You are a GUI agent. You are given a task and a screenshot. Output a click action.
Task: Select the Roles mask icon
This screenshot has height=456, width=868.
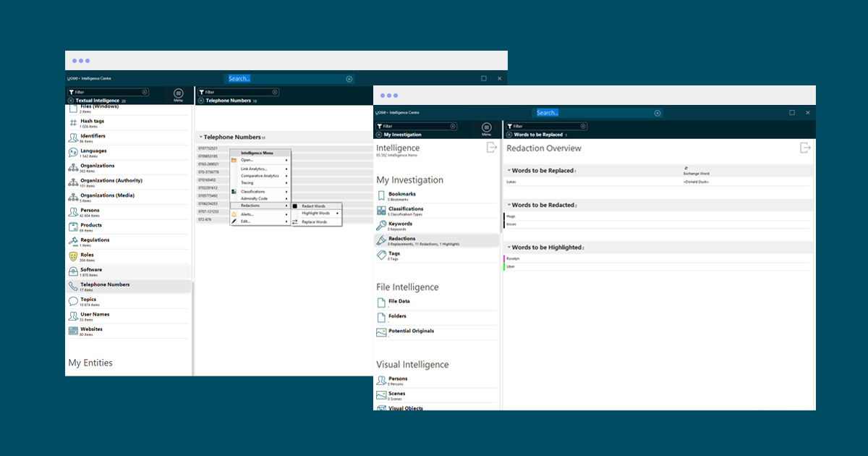(x=73, y=257)
